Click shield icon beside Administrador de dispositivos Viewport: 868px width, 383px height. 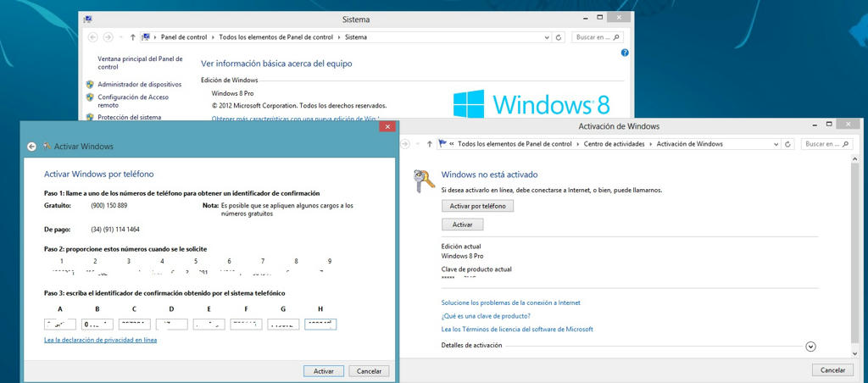point(90,84)
